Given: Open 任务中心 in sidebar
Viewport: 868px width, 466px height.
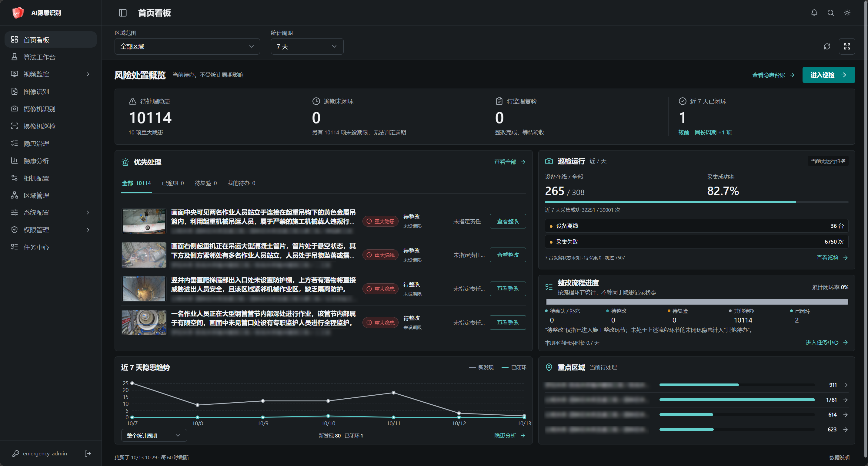Looking at the screenshot, I should point(51,247).
